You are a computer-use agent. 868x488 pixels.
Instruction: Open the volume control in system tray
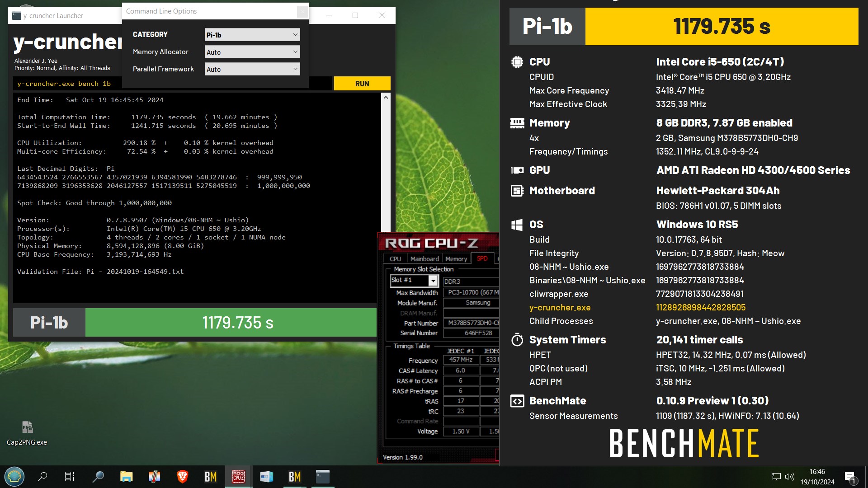click(x=790, y=477)
